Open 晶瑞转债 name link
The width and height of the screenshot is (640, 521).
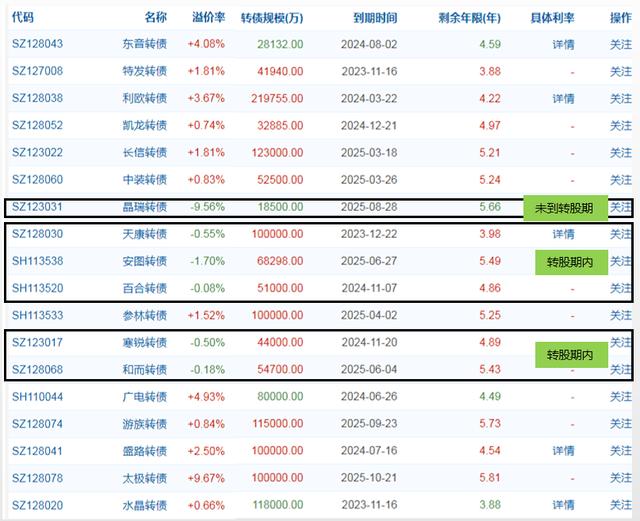click(145, 207)
